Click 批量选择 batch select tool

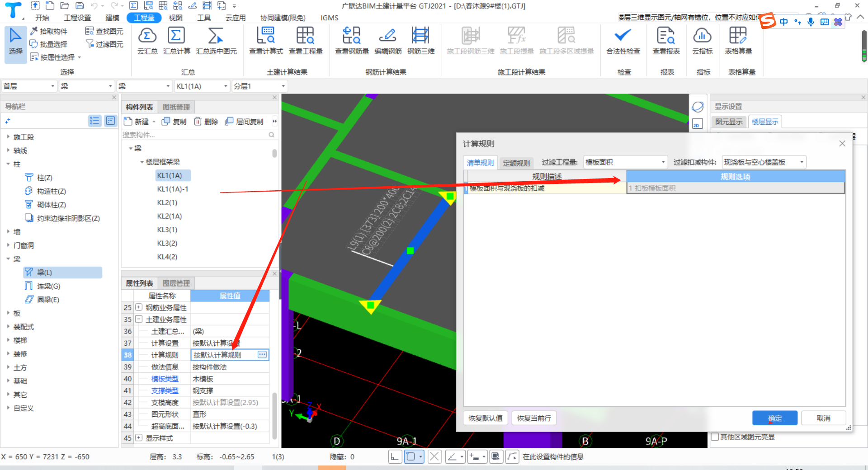(49, 44)
